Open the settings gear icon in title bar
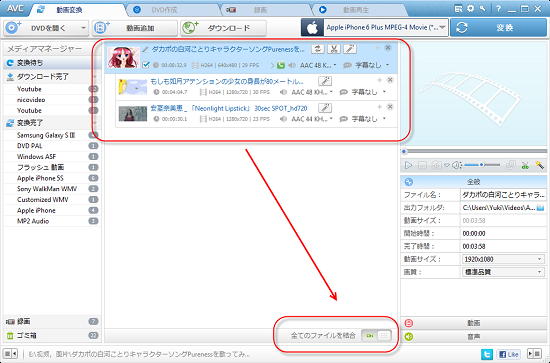 [x=470, y=9]
